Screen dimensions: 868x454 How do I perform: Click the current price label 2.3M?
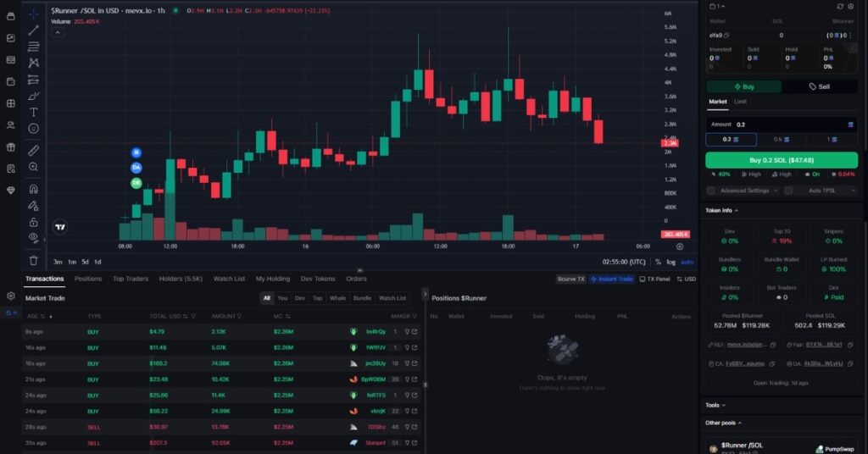click(x=670, y=143)
